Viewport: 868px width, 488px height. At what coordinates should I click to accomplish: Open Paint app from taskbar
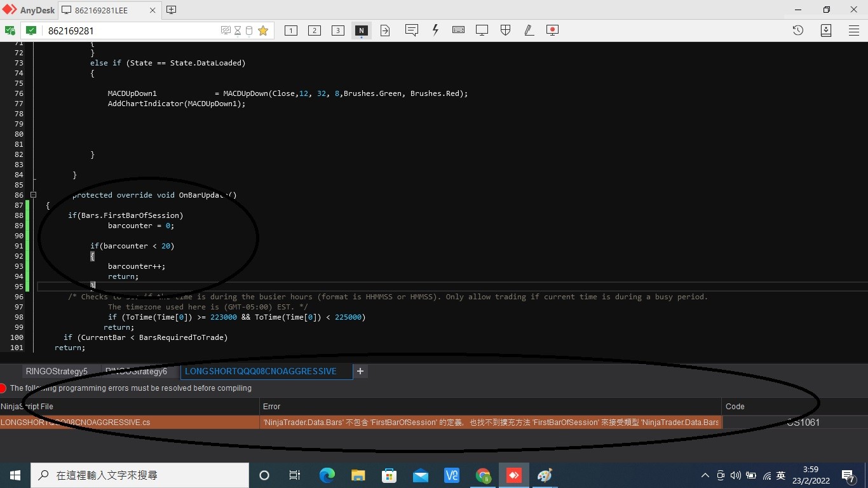pyautogui.click(x=545, y=475)
